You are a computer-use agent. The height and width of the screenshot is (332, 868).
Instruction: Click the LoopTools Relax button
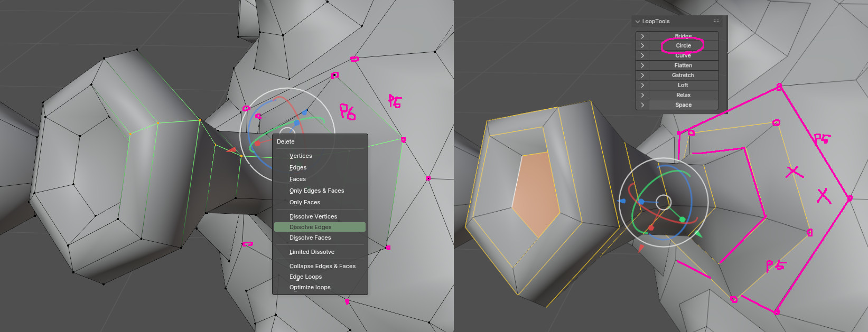tap(683, 95)
